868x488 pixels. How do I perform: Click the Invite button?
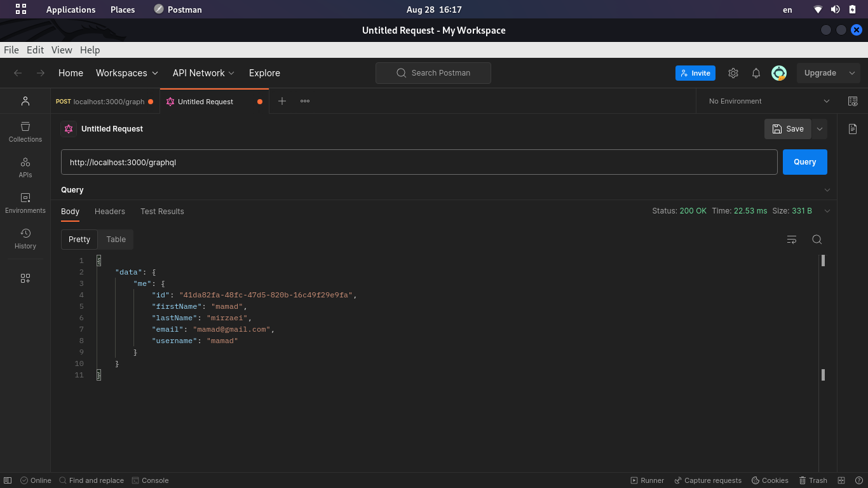(x=695, y=73)
